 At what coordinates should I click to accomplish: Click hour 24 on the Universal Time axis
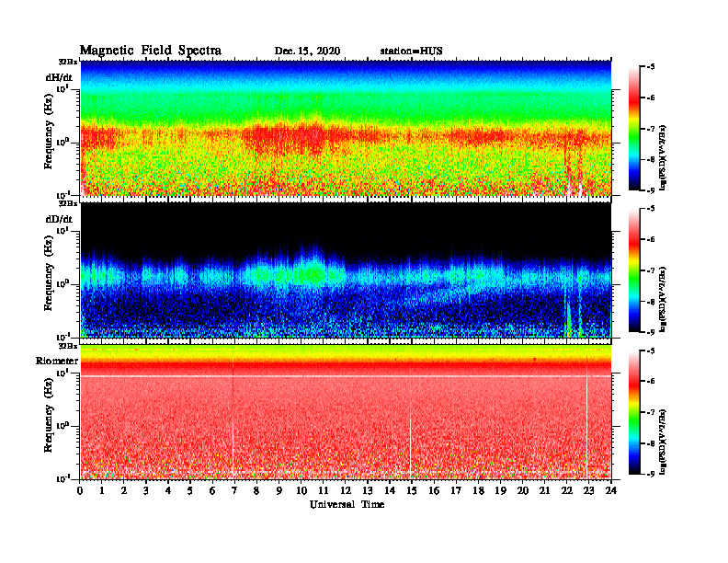[611, 491]
